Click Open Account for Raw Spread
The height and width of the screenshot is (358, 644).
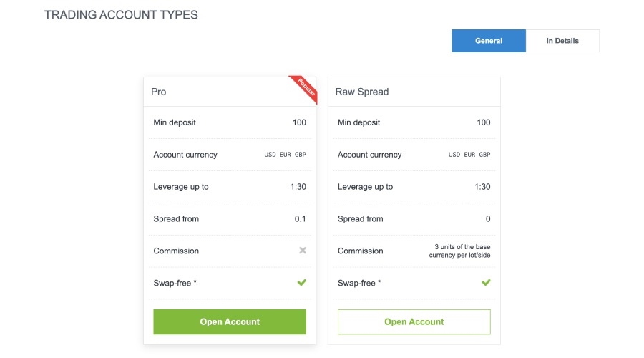click(414, 322)
